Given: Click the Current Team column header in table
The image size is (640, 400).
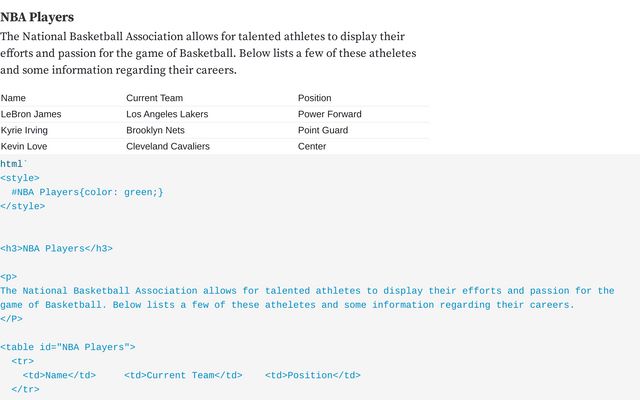Looking at the screenshot, I should coord(154,98).
